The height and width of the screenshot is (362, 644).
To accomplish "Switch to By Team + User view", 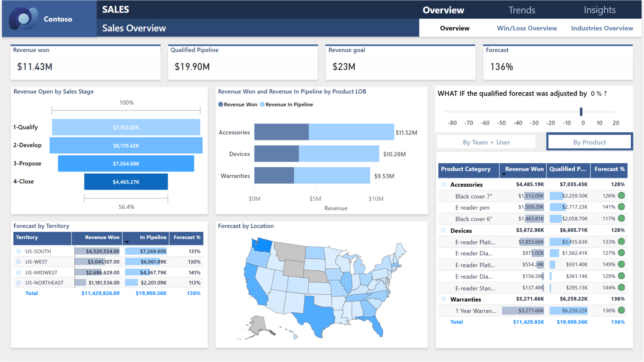I will pyautogui.click(x=486, y=142).
